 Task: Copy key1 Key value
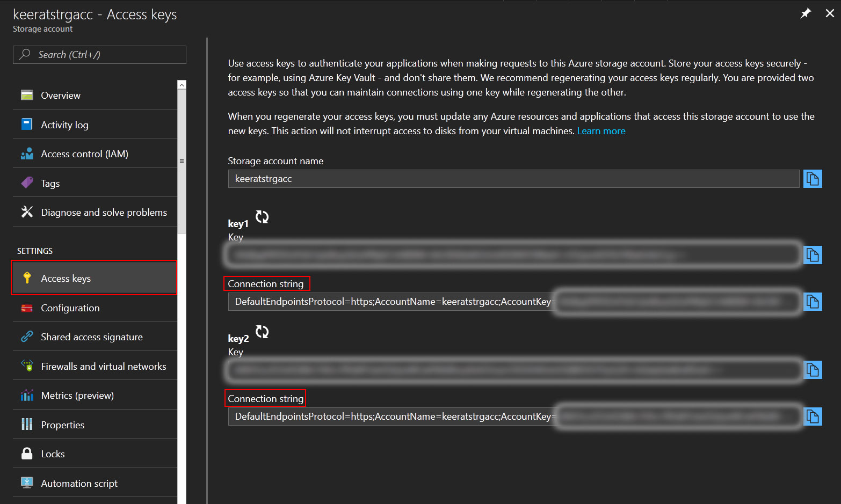813,255
